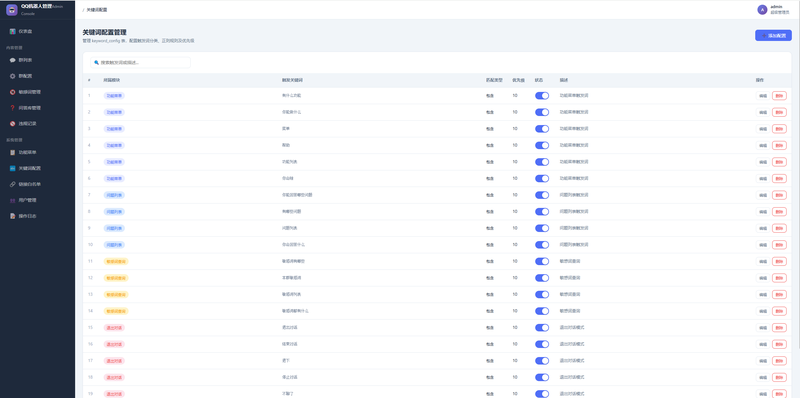Toggle status switch for row 15
This screenshot has height=398, width=800.
point(542,328)
